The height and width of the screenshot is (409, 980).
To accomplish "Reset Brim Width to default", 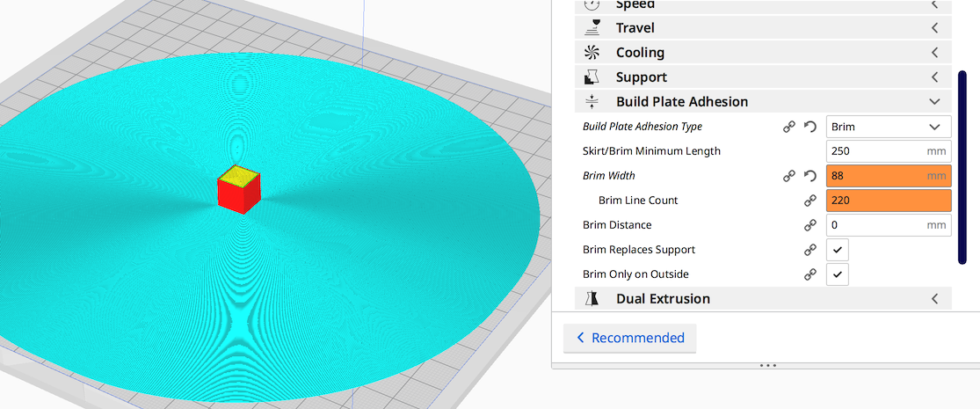I will point(810,176).
